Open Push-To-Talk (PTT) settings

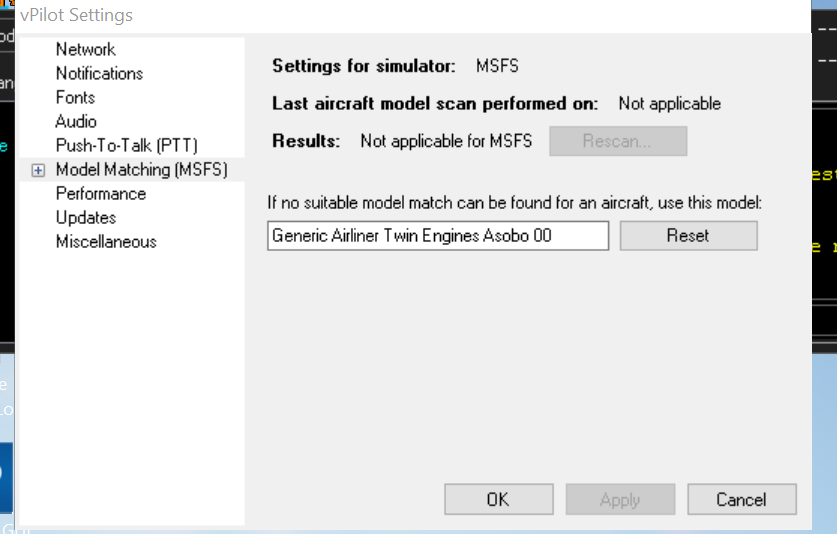coord(127,146)
